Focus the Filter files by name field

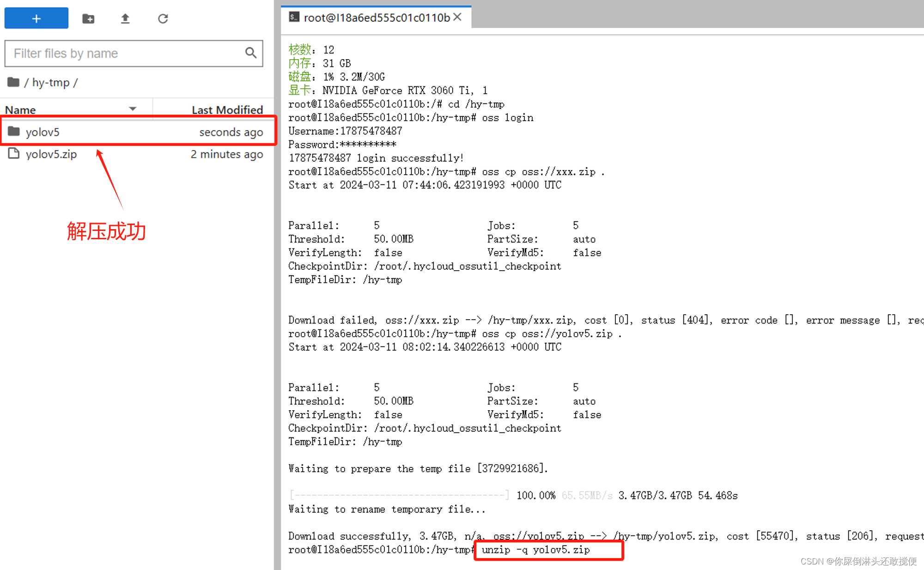tap(125, 54)
